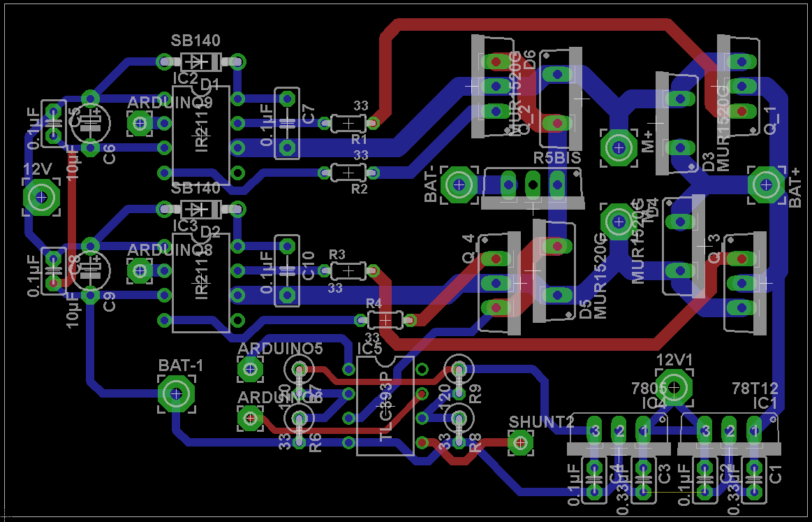
Task: Click the ARDUINO9 pad
Action: pos(140,124)
